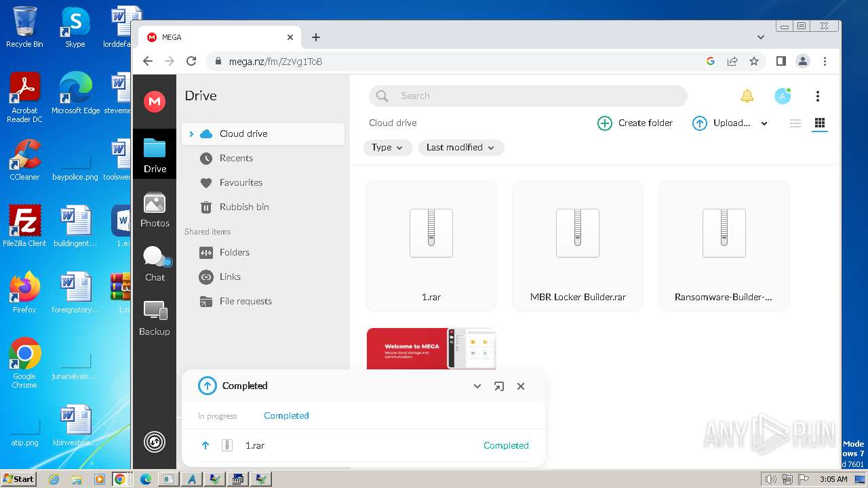This screenshot has height=488, width=868.
Task: Switch to the Completed tab
Action: 286,416
